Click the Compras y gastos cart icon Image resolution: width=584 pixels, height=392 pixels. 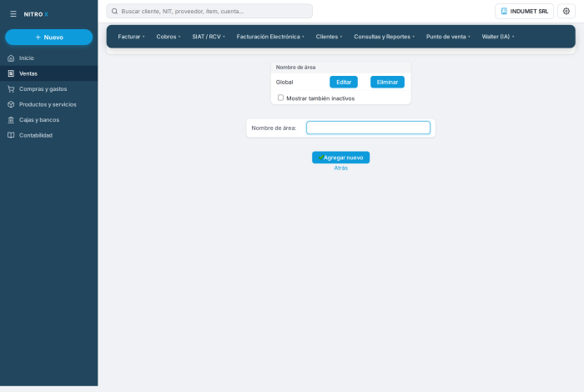pyautogui.click(x=11, y=89)
